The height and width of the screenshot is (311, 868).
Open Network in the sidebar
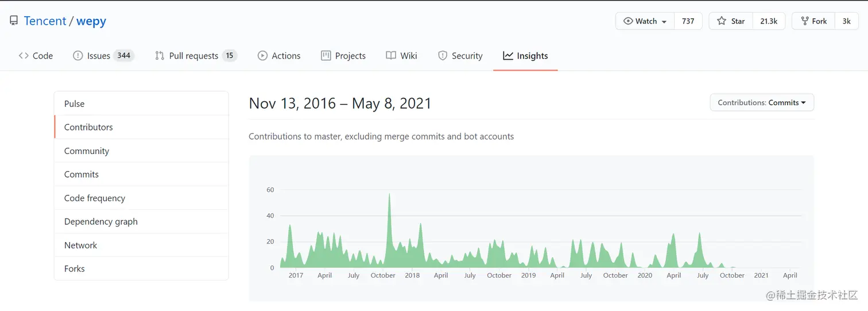pos(141,245)
